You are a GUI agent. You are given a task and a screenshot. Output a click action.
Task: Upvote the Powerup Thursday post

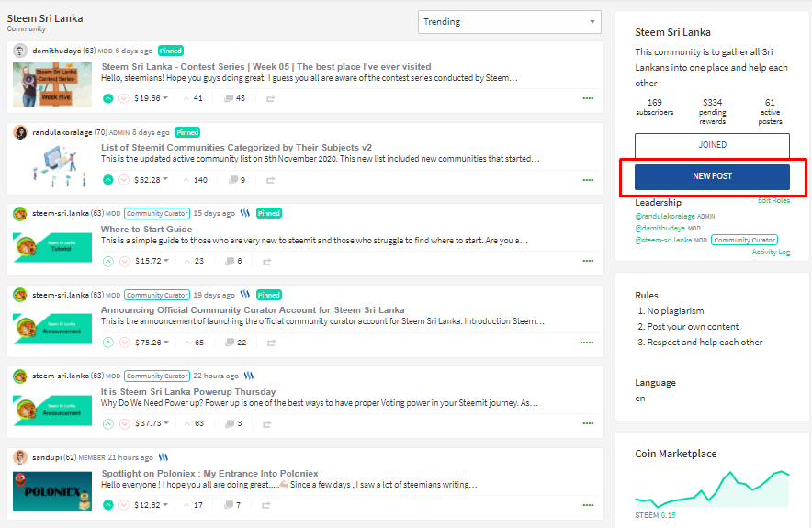pos(107,423)
